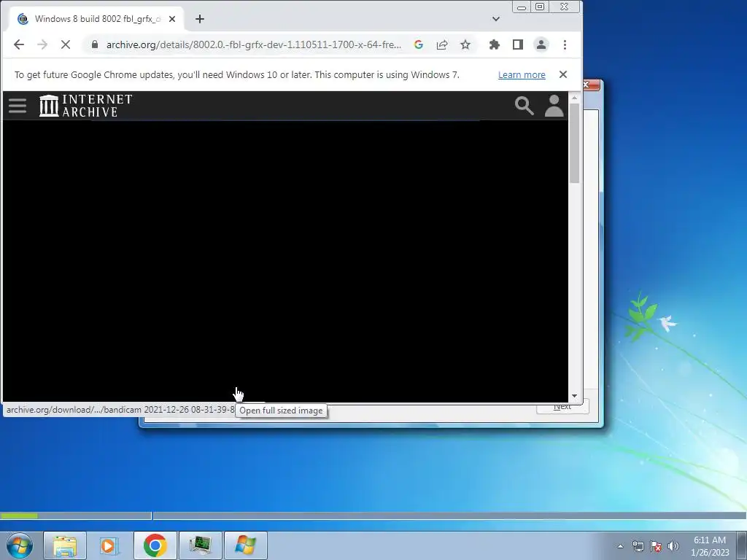Viewport: 747px width, 560px height.
Task: Close the Chrome window
Action: pyautogui.click(x=565, y=7)
